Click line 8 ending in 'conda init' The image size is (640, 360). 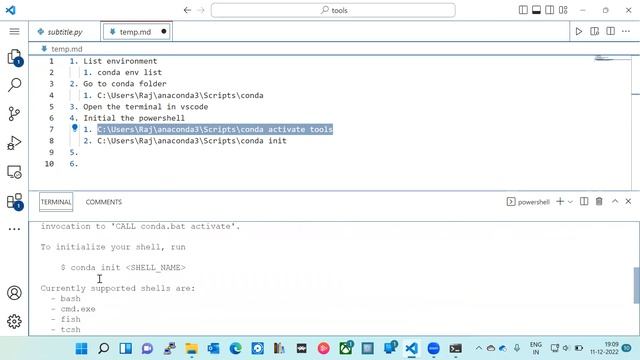(191, 141)
